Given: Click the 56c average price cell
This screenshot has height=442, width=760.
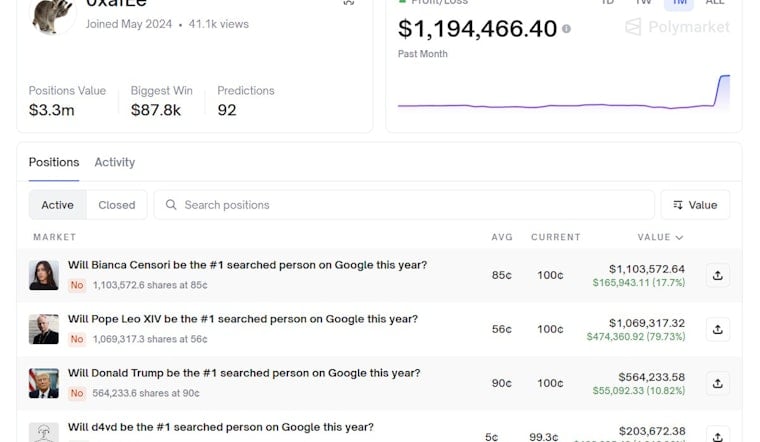Looking at the screenshot, I should [x=502, y=330].
